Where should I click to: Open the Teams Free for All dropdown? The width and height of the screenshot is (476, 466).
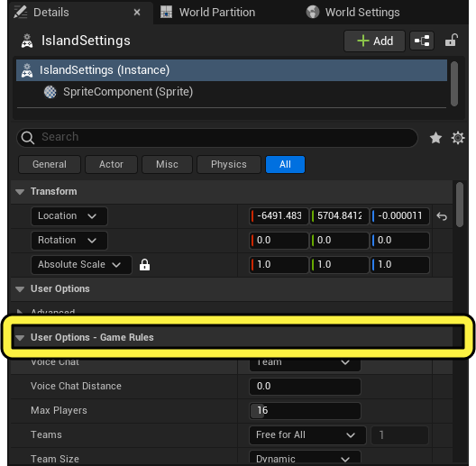click(x=307, y=434)
